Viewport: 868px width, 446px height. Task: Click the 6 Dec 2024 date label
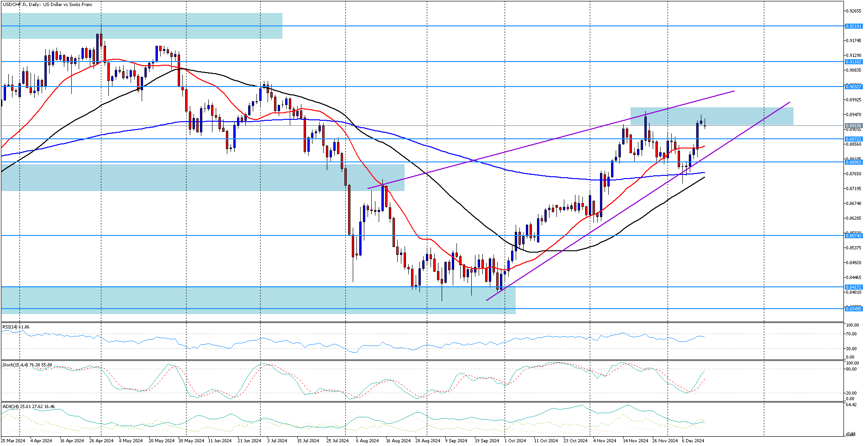(x=693, y=441)
